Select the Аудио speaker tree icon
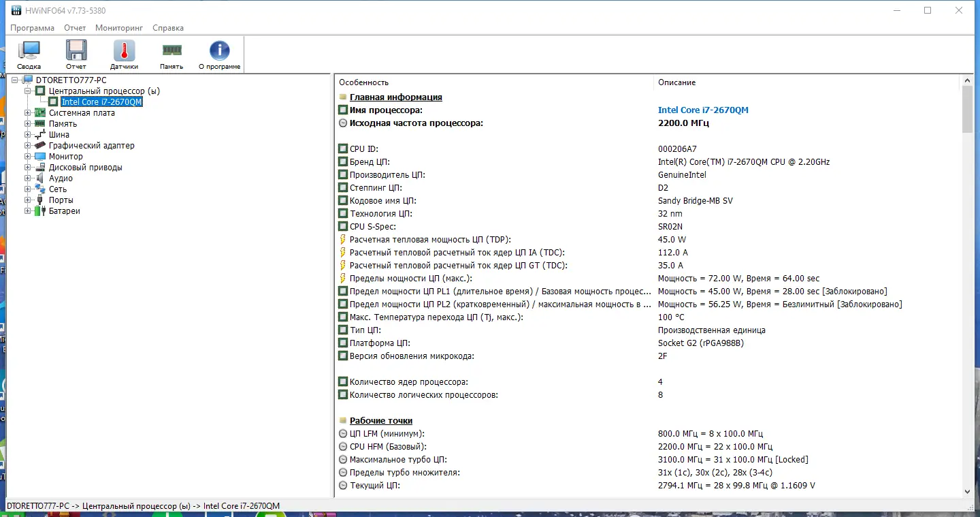This screenshot has height=517, width=980. point(40,178)
